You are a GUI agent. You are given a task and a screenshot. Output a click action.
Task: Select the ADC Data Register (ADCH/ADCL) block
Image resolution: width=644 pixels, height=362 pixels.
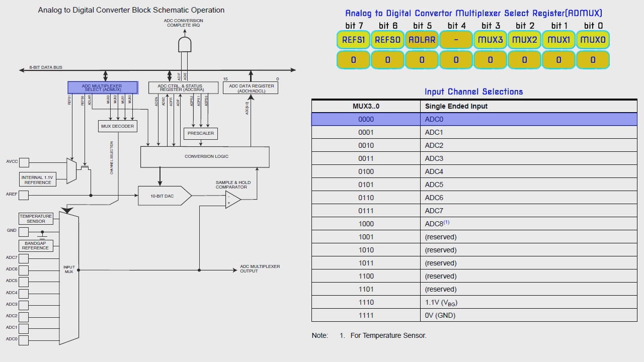coord(251,87)
